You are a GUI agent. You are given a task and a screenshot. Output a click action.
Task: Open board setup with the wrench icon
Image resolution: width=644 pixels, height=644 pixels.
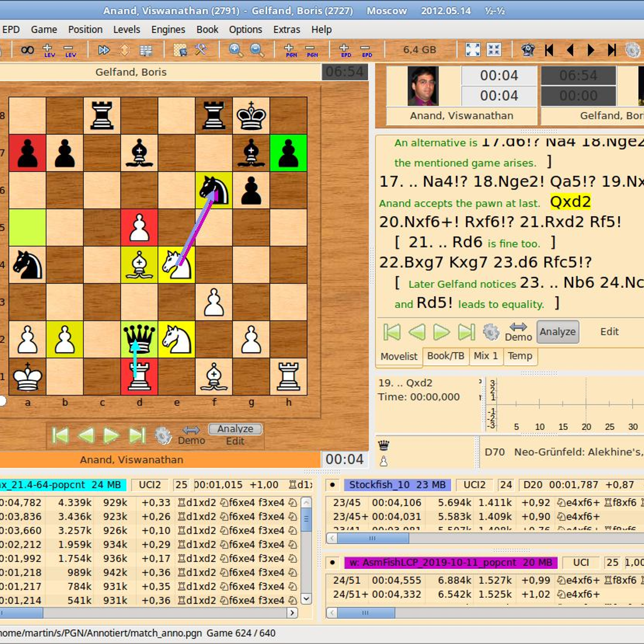pos(201,50)
